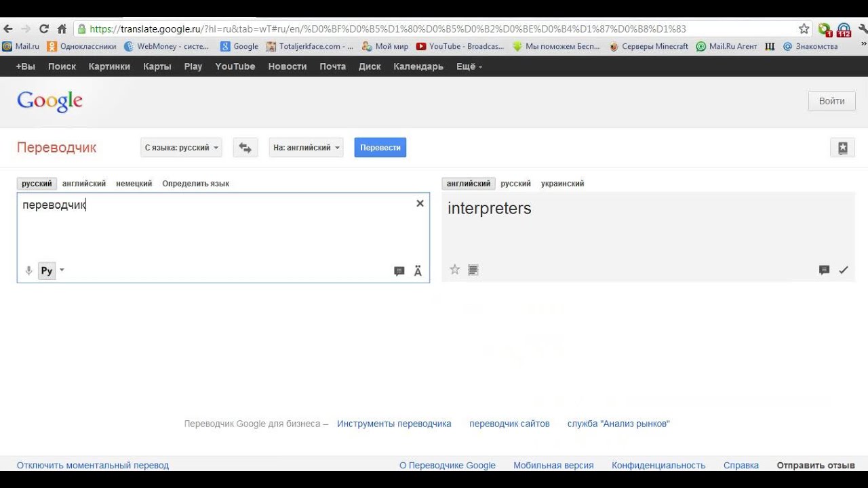Click Отключить моментальный перевод link

93,466
